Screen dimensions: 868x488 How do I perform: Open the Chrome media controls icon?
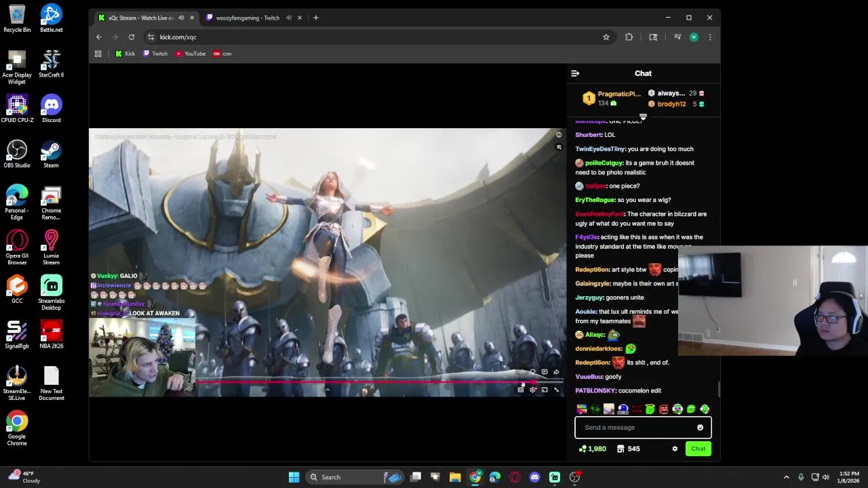677,37
